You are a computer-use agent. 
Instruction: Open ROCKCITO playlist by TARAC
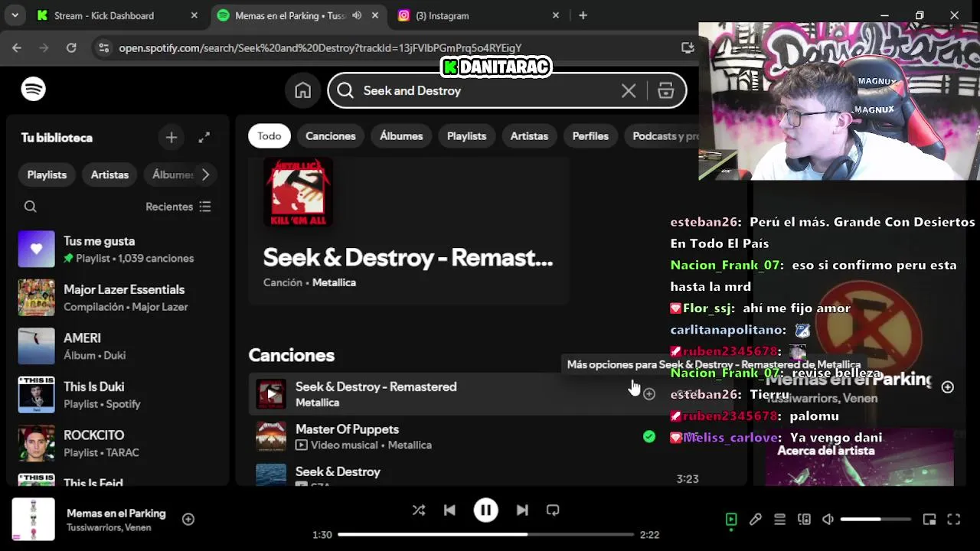click(x=117, y=443)
